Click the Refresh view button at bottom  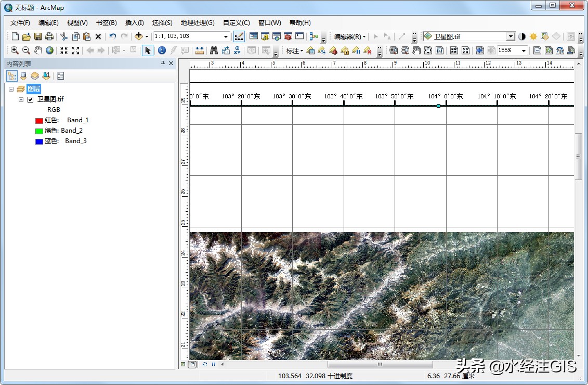tap(205, 364)
